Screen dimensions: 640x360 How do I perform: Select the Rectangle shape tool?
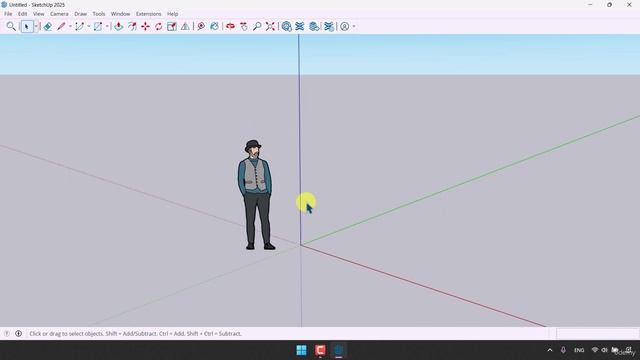point(98,27)
